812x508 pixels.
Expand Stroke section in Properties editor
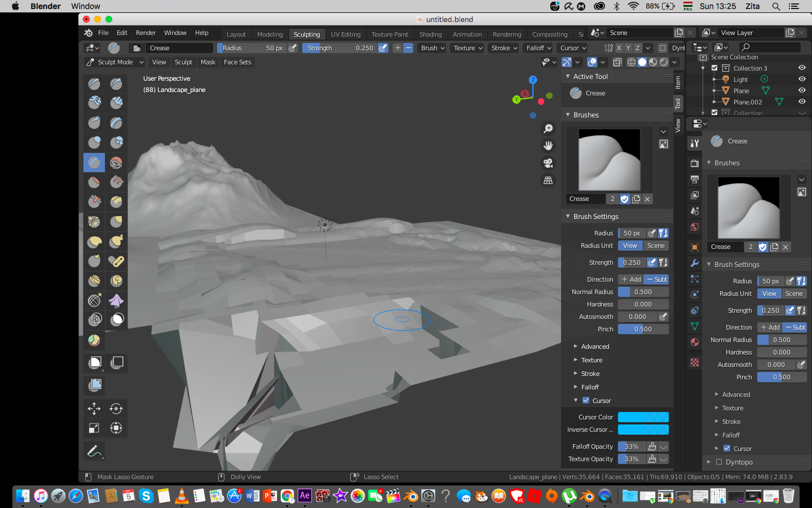tap(731, 422)
